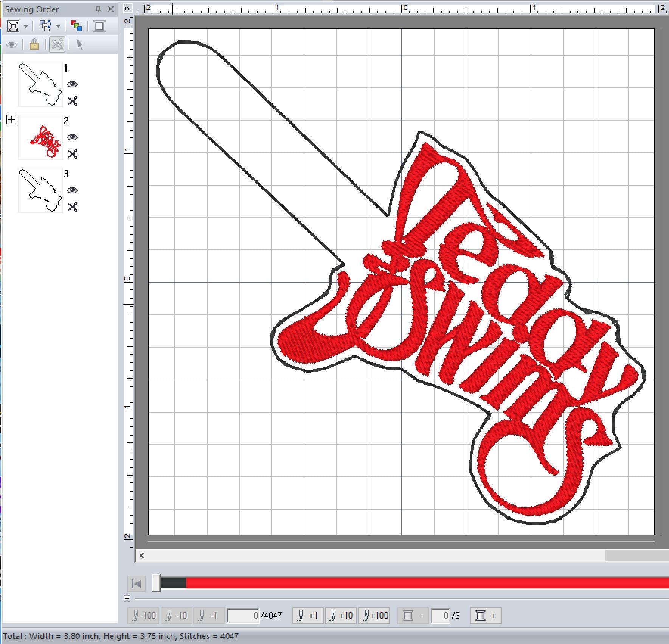Click the horizontal scrollbar thumb under the canvas
The image size is (669, 644).
(x=637, y=555)
